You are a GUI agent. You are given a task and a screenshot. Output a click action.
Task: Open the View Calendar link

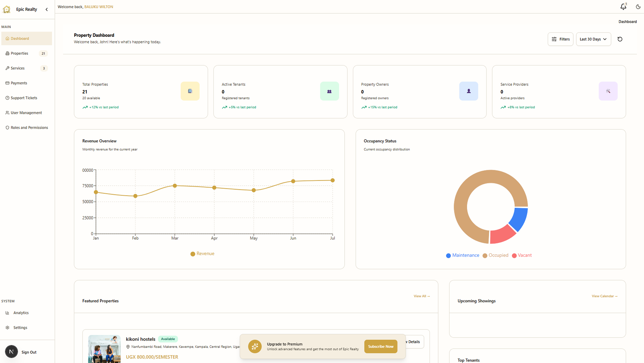[604, 296]
